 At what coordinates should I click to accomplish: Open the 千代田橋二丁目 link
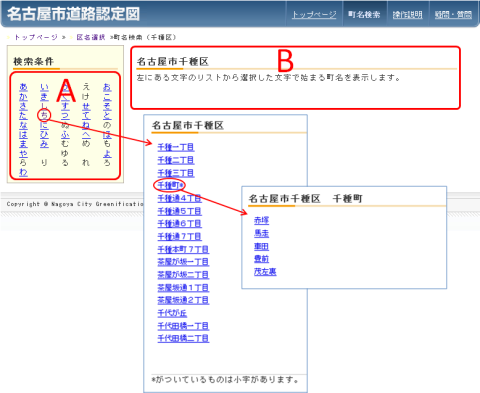click(x=183, y=338)
